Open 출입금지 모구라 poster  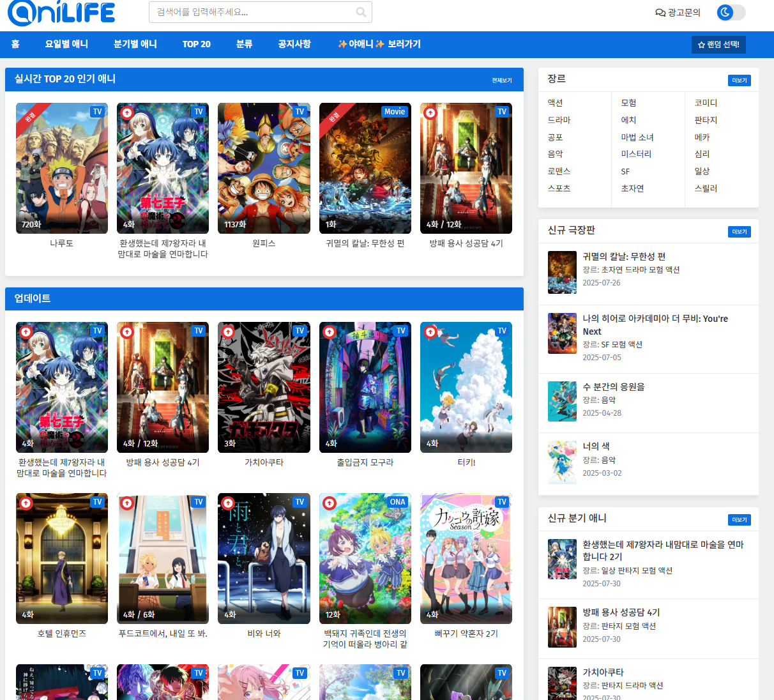365,388
